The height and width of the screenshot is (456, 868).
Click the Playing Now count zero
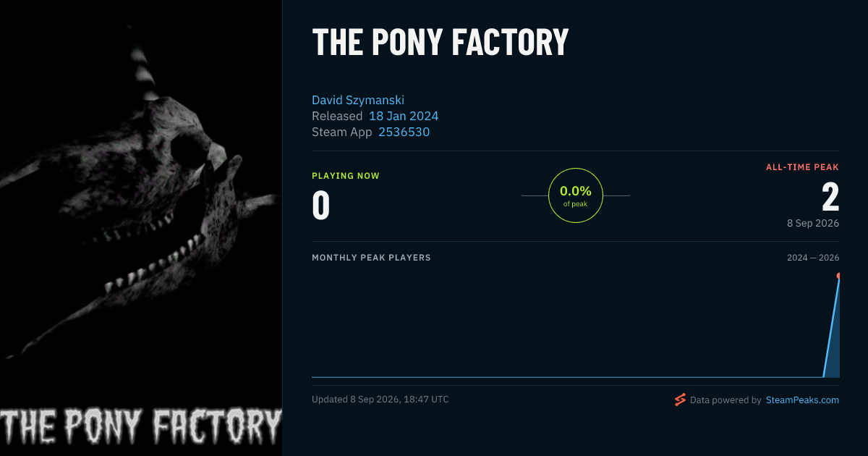click(x=321, y=204)
